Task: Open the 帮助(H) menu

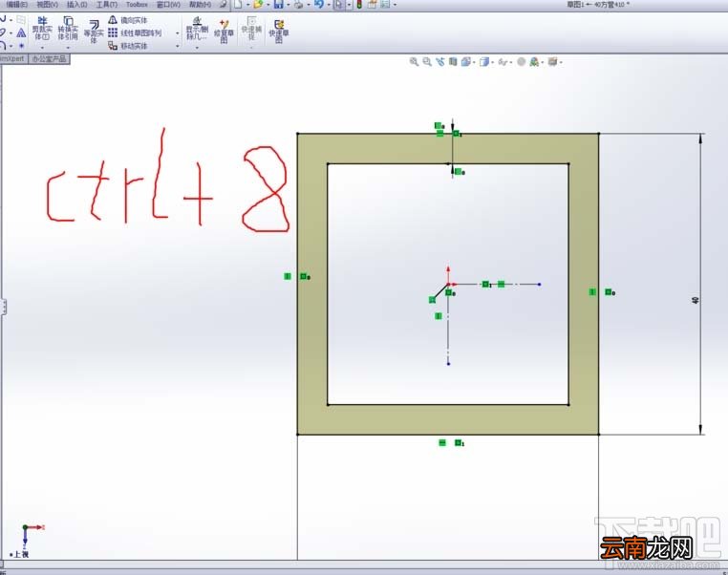Action: click(x=200, y=4)
